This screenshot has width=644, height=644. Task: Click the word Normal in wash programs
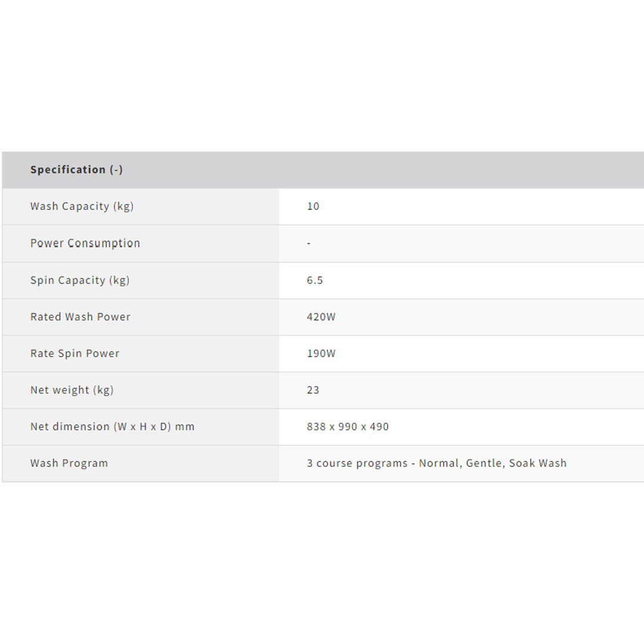(439, 463)
